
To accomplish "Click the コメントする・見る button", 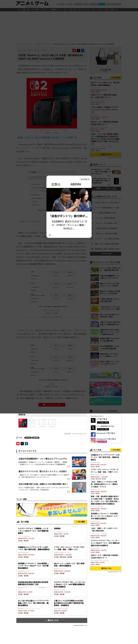I will click(x=52, y=405).
